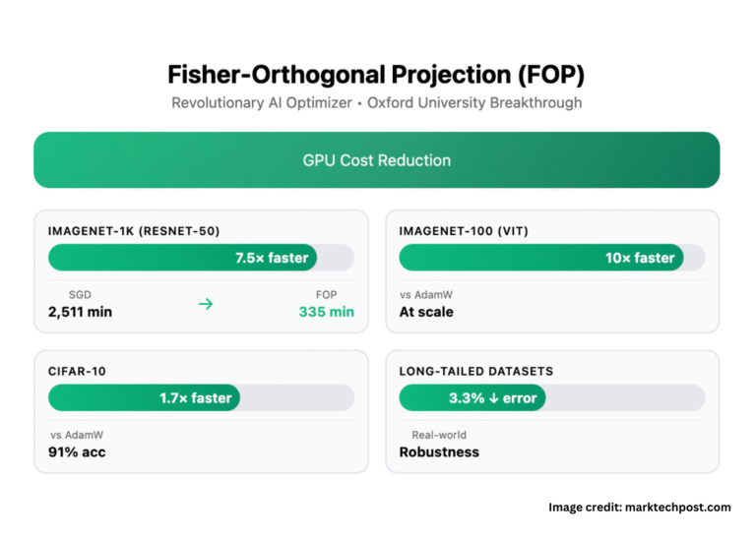The width and height of the screenshot is (756, 540).
Task: Click the Robustness label
Action: [x=439, y=452]
